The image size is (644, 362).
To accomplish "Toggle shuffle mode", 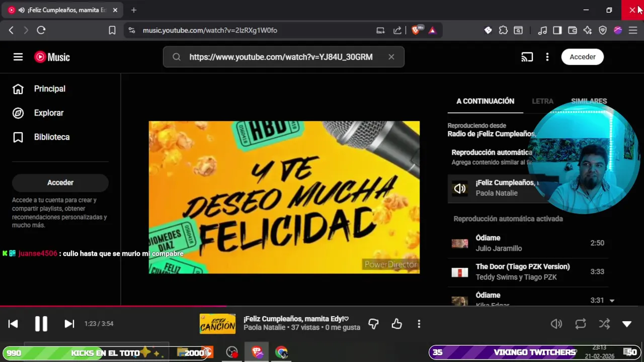I will click(604, 324).
